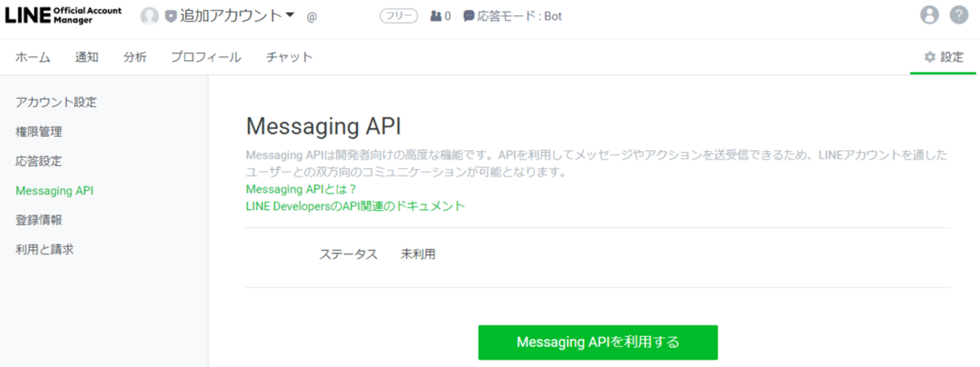This screenshot has height=367, width=980.
Task: Click the 応答モード chat bubble icon
Action: 468,16
